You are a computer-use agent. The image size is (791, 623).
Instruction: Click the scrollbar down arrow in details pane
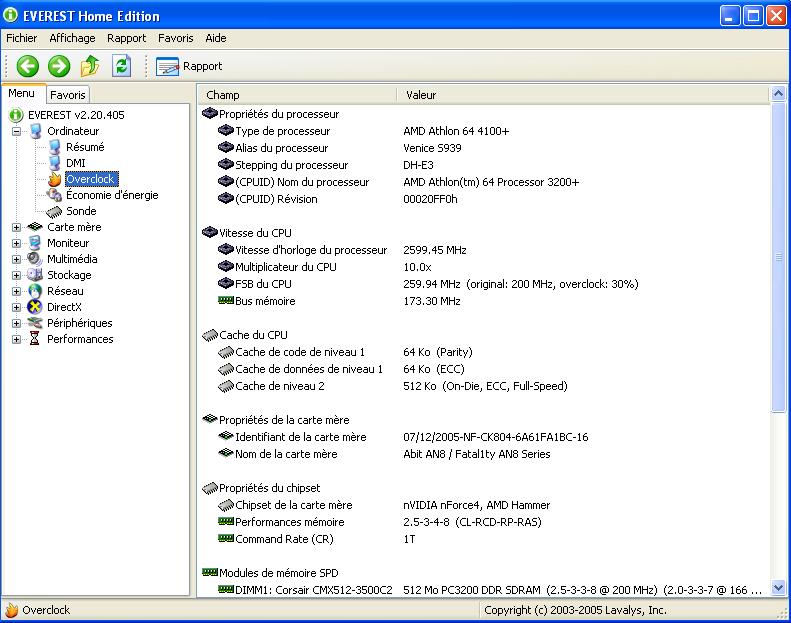(779, 588)
